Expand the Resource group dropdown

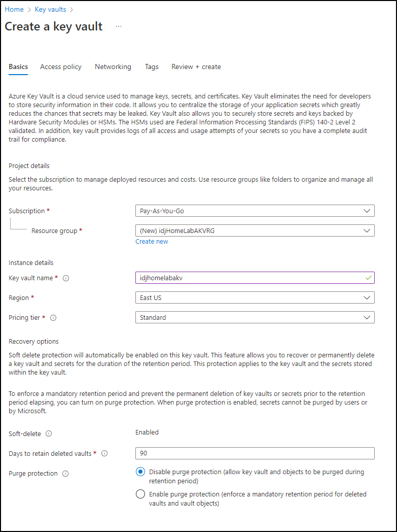click(255, 230)
